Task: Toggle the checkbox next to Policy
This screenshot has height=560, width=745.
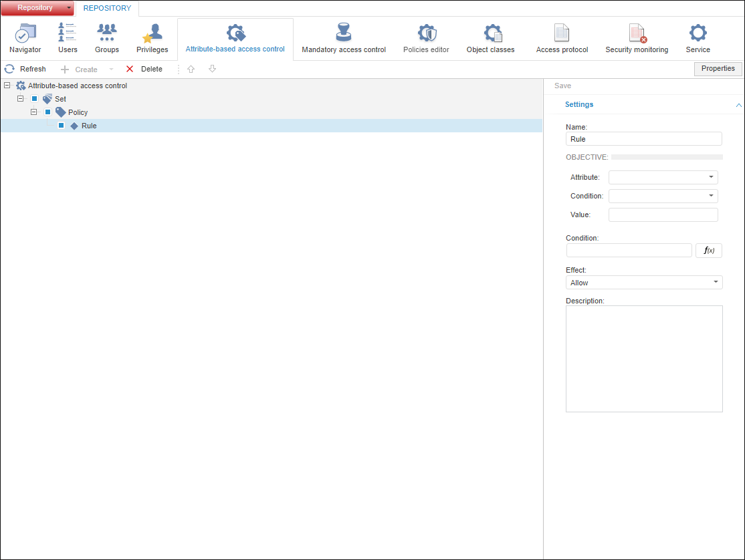Action: point(48,112)
